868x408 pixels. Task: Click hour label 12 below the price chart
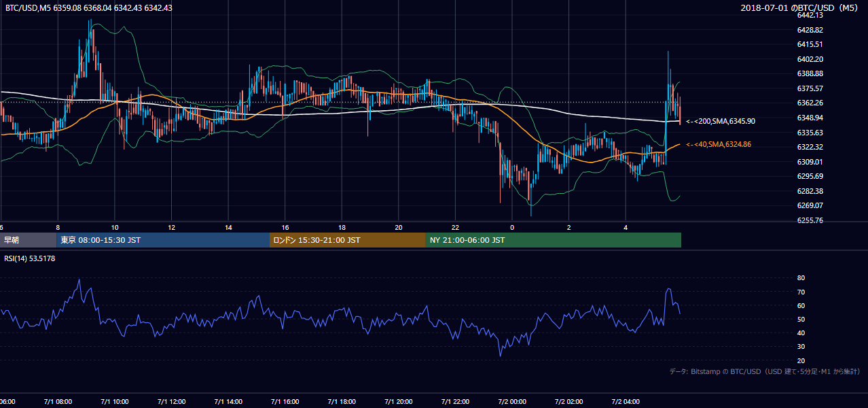pyautogui.click(x=172, y=227)
